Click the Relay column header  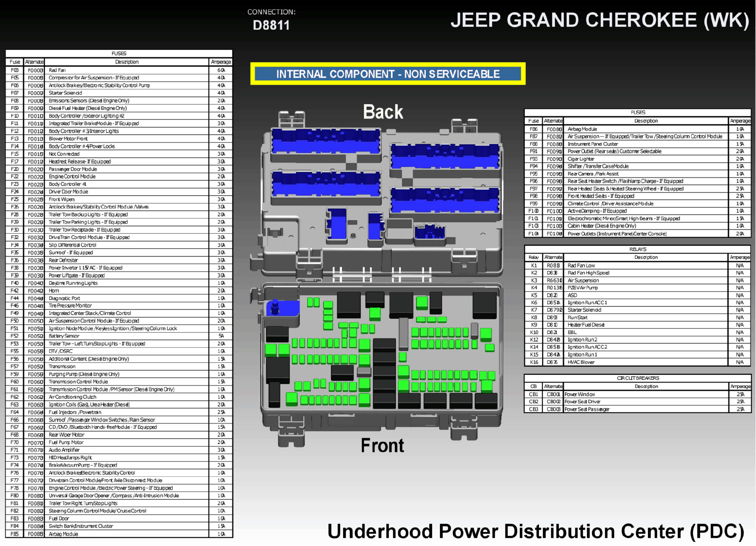click(533, 258)
